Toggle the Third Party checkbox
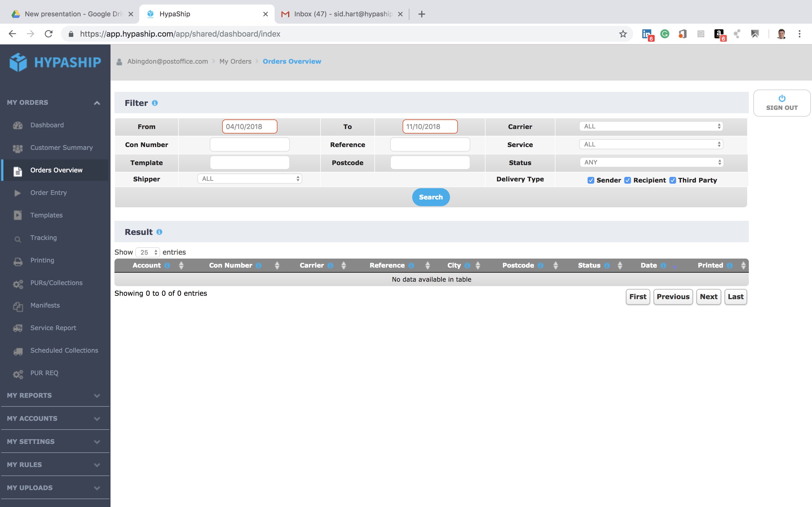 click(x=672, y=180)
